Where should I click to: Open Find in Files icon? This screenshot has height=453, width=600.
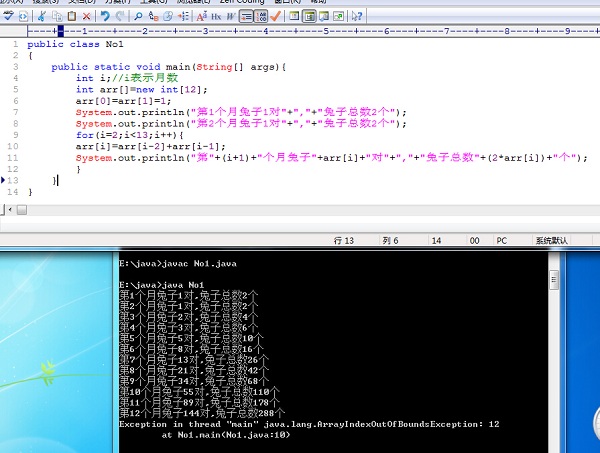(x=168, y=16)
